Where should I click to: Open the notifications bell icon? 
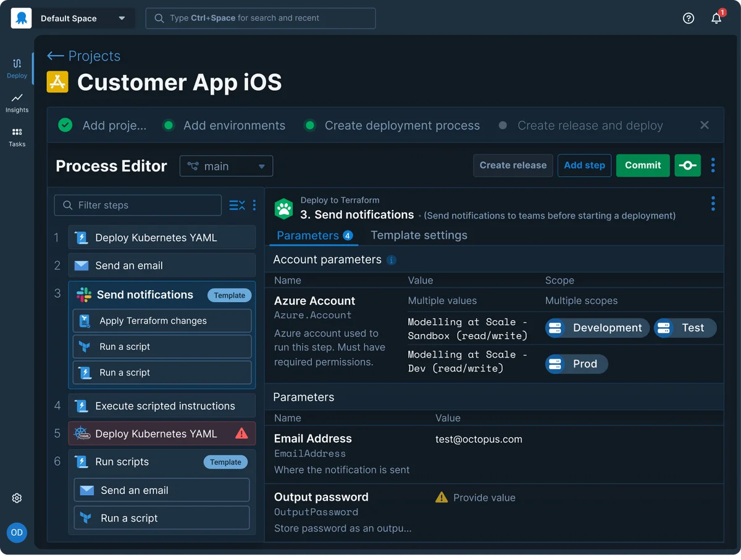[716, 18]
